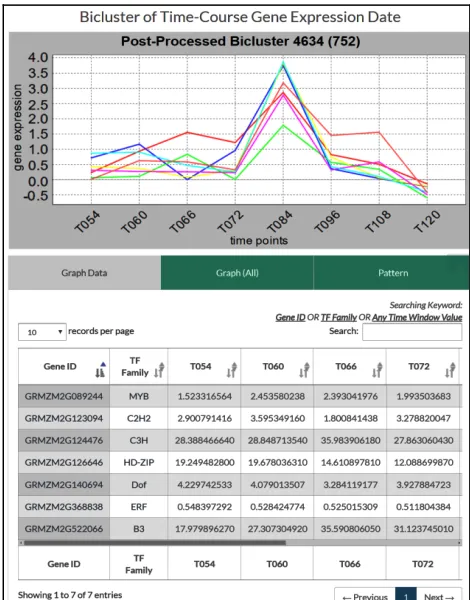Switch to the Graph (All) tab
The height and width of the screenshot is (600, 470).
(237, 273)
